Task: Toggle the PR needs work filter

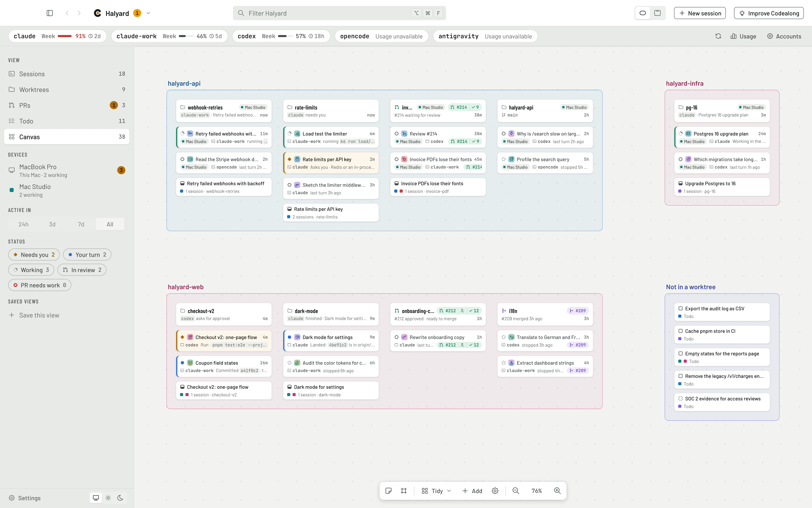Action: 40,285
